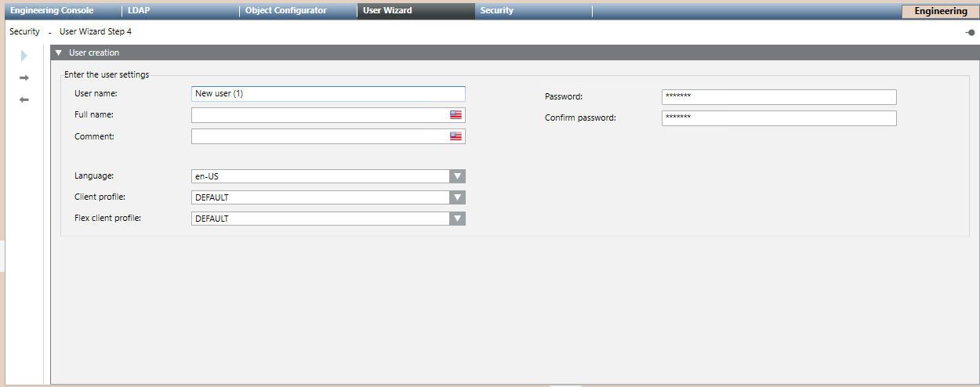Collapse the User creation section
The height and width of the screenshot is (387, 980).
[59, 52]
